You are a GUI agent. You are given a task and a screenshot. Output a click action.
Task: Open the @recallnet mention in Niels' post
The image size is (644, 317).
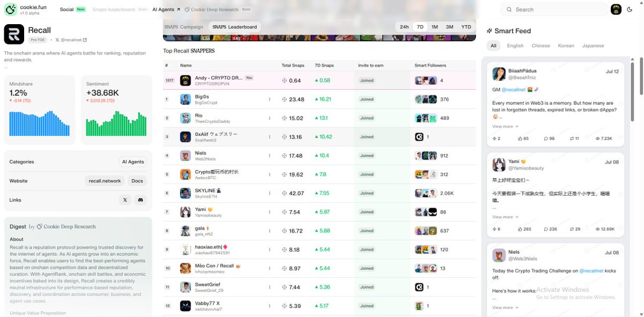pos(591,271)
